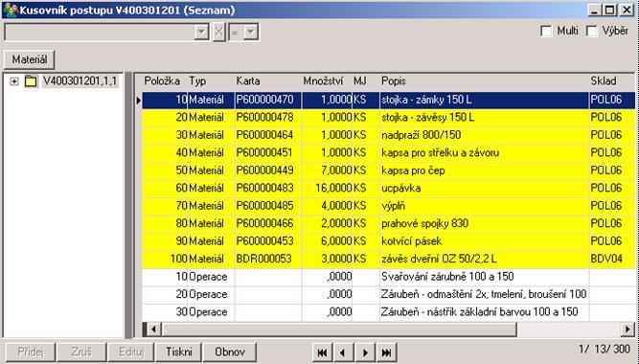Select row 'kapsa pro střelku a závoru'
Screen dimensions: 639x364
[x=388, y=153]
